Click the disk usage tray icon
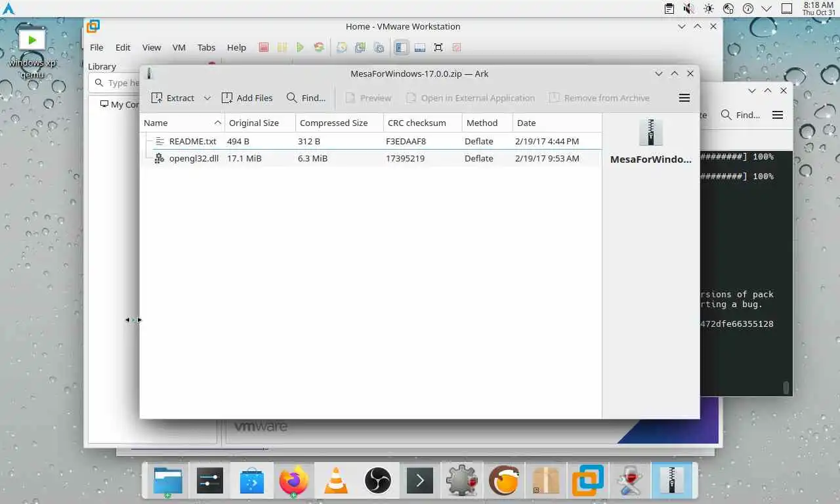The height and width of the screenshot is (504, 840). coord(728,9)
